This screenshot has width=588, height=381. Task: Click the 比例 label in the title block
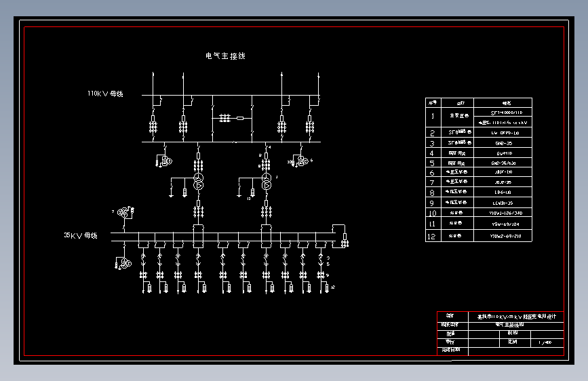[x=513, y=342]
